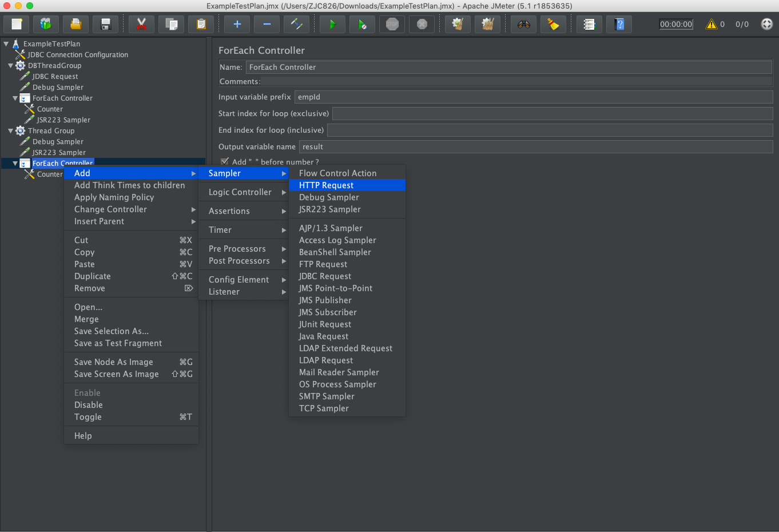Choose OS Process Sampler option
Image resolution: width=779 pixels, height=532 pixels.
(347, 384)
